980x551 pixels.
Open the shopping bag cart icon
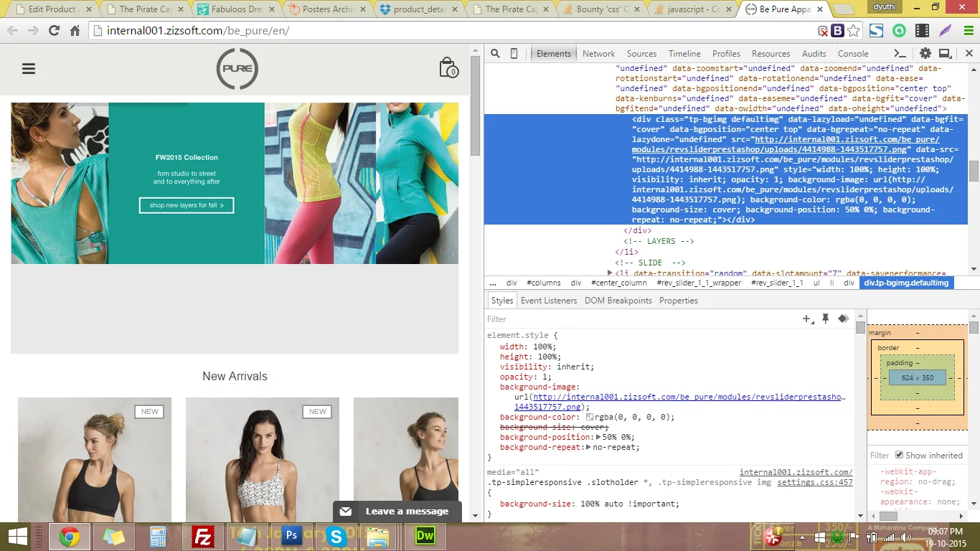[448, 67]
